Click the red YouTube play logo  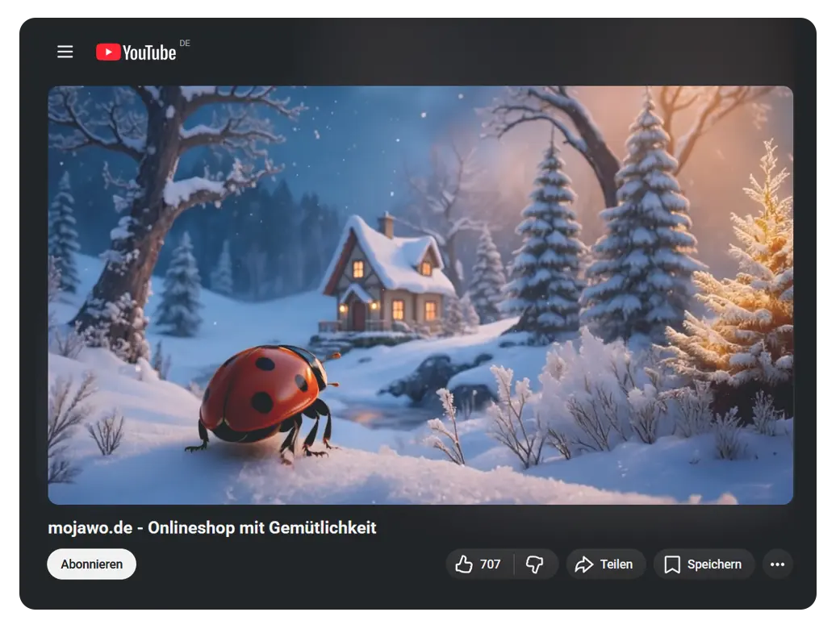click(x=107, y=52)
